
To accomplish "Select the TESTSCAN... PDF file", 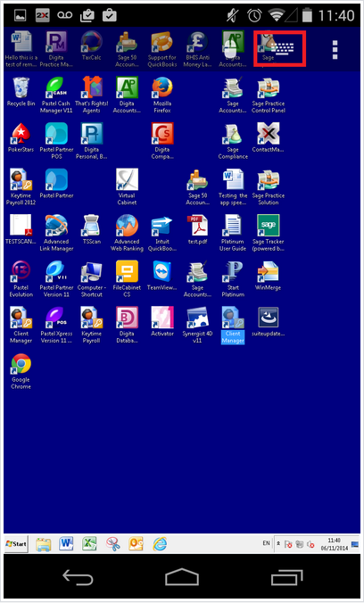I will tap(21, 230).
